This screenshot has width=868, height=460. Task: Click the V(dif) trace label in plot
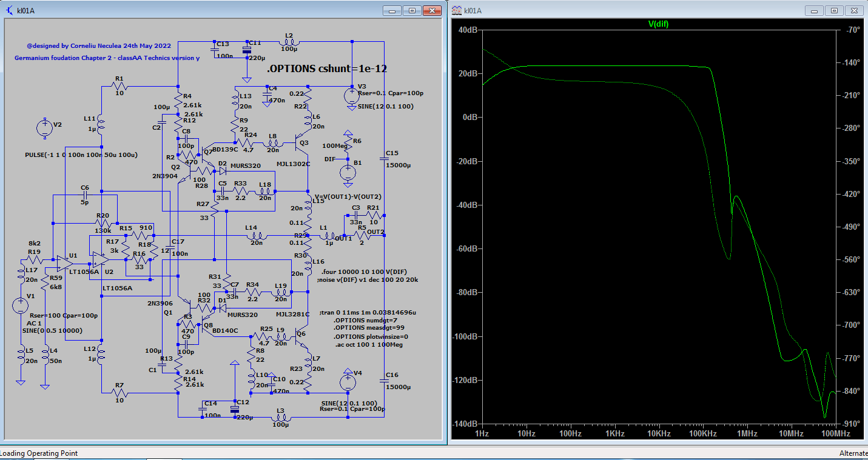(658, 24)
